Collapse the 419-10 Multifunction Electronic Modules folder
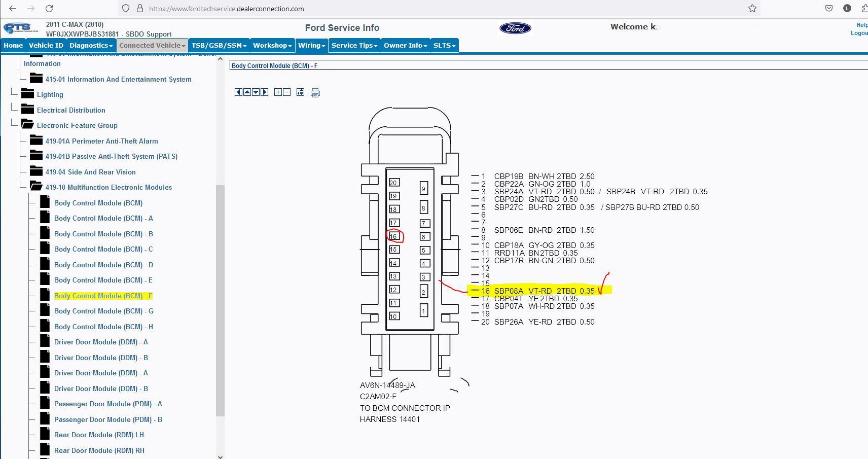This screenshot has width=868, height=459. click(x=36, y=186)
